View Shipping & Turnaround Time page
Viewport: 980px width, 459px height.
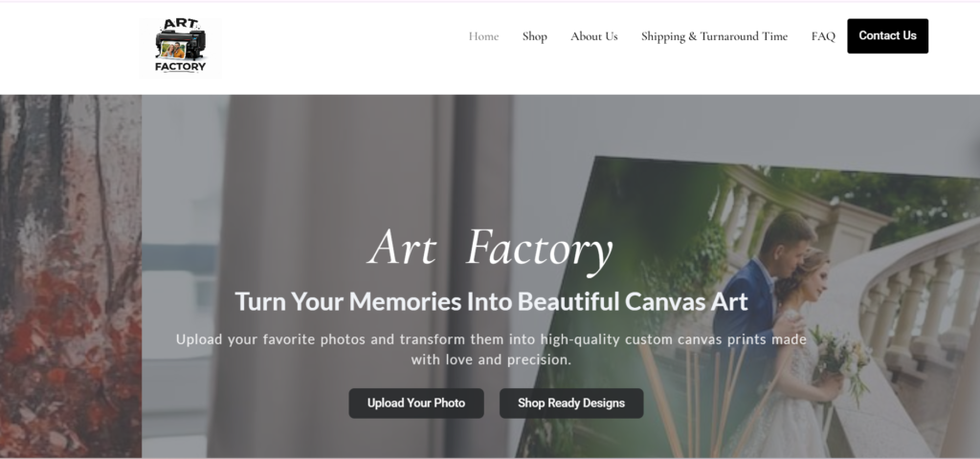(714, 36)
